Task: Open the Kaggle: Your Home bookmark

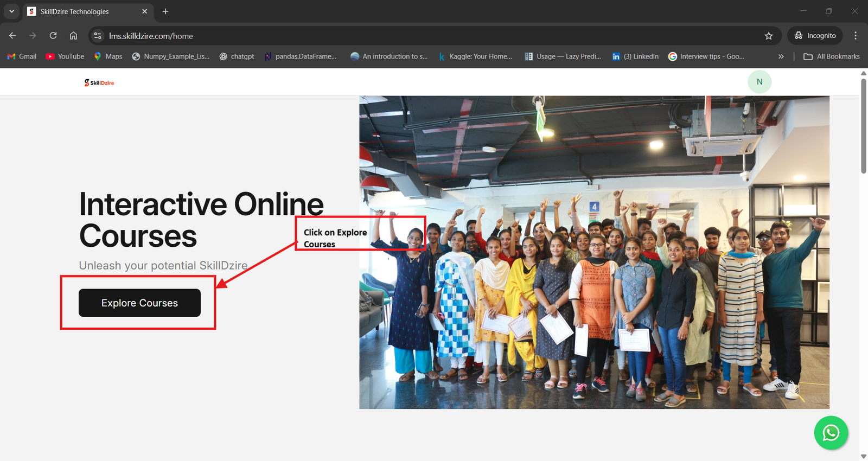Action: point(475,56)
